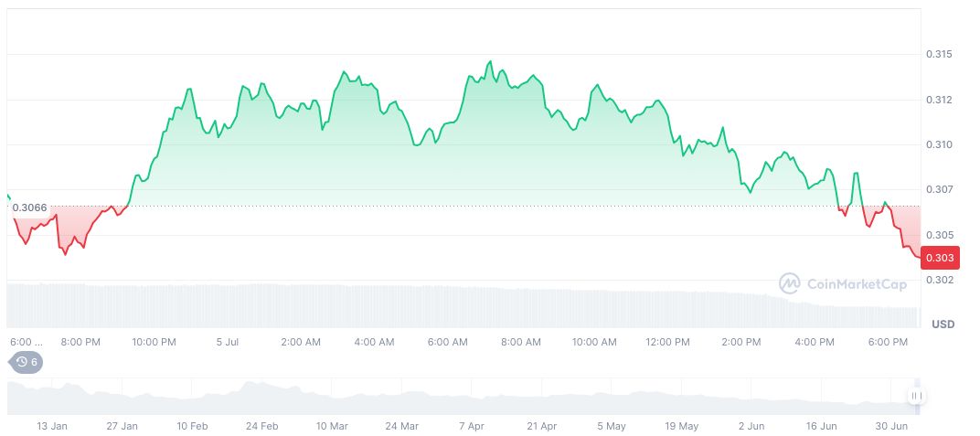Screen dimensions: 980x436
Task: Click the 0.310 price axis label
Action: click(x=939, y=144)
